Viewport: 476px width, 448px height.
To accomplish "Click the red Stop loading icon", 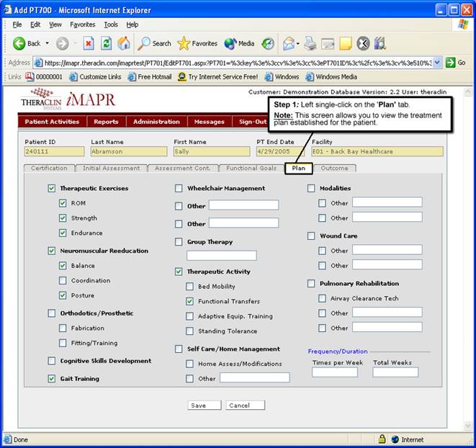I will click(x=89, y=43).
